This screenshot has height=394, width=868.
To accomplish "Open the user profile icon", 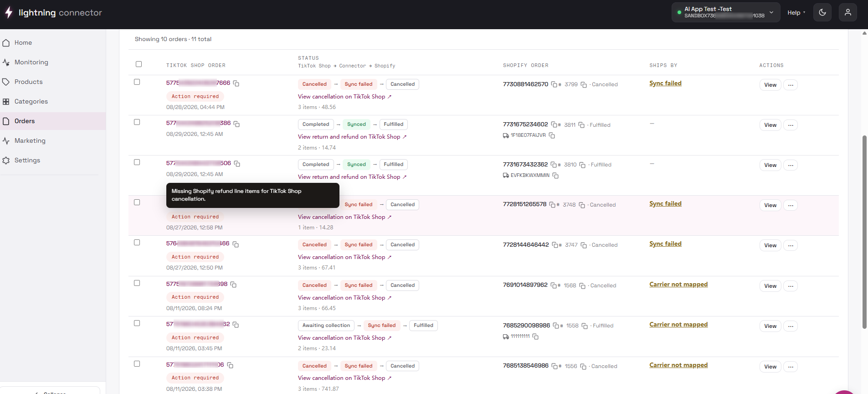I will [848, 12].
